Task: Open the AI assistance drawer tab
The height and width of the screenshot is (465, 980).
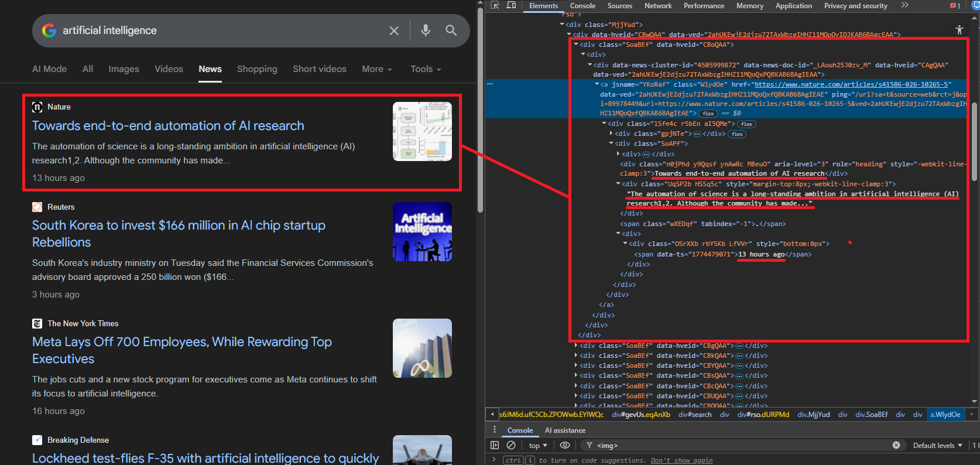Action: coord(565,430)
